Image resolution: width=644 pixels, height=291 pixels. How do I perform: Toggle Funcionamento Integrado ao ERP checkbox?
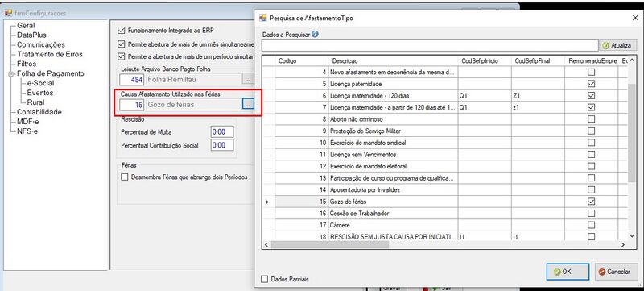121,30
